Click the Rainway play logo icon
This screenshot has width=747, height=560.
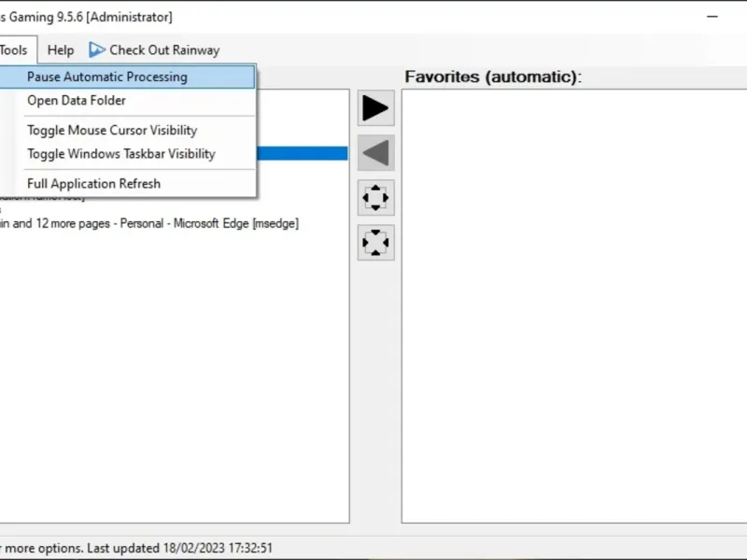[97, 50]
